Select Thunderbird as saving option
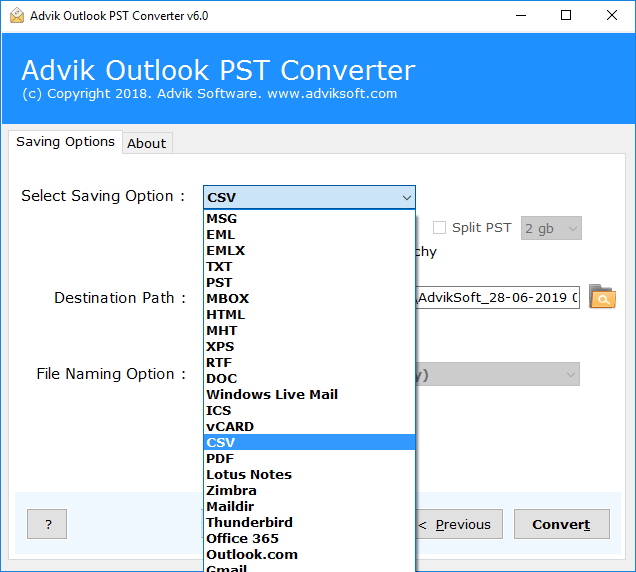The image size is (636, 572). click(249, 522)
